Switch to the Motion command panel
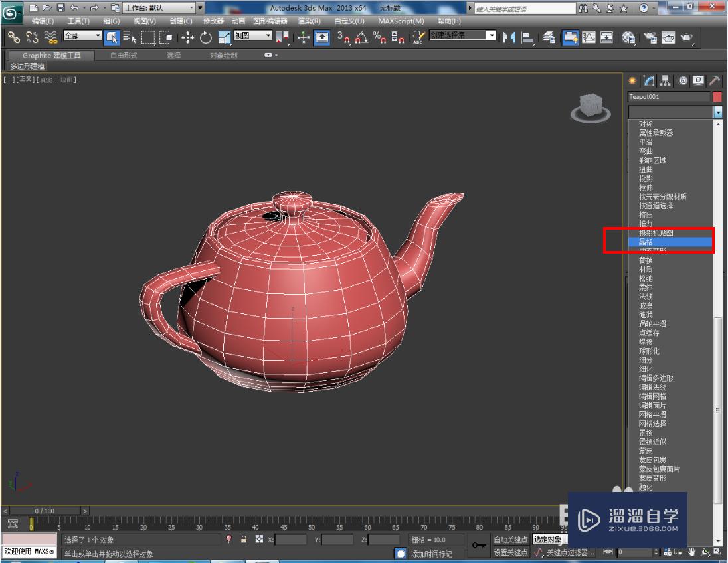The height and width of the screenshot is (563, 728). 682,80
